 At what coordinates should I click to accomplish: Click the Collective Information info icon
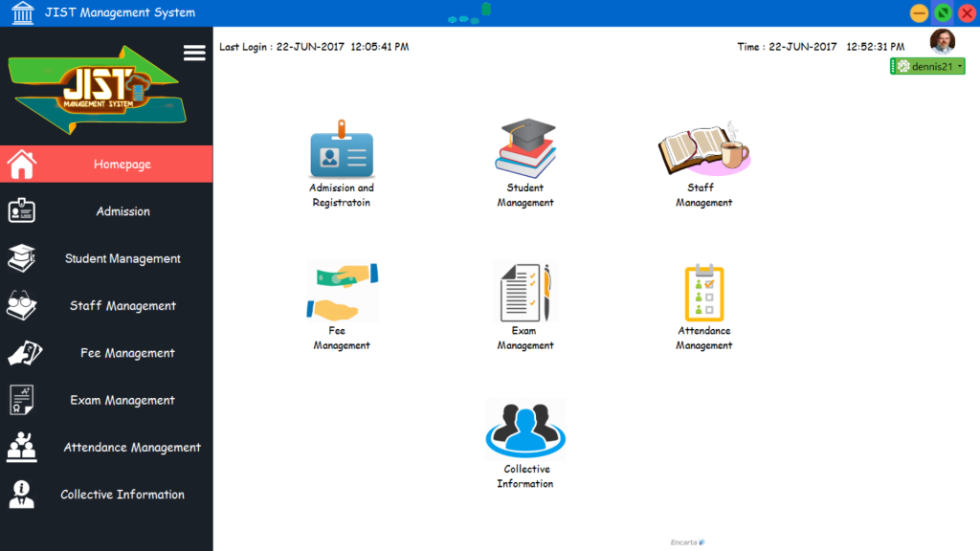21,494
